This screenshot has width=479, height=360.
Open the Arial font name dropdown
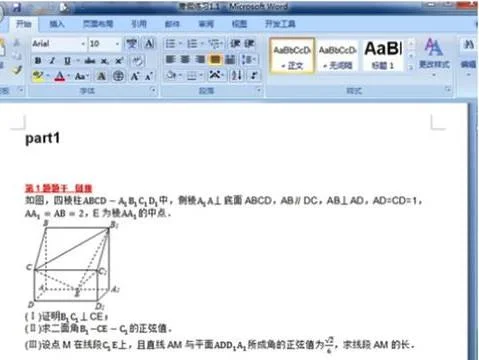[83, 44]
